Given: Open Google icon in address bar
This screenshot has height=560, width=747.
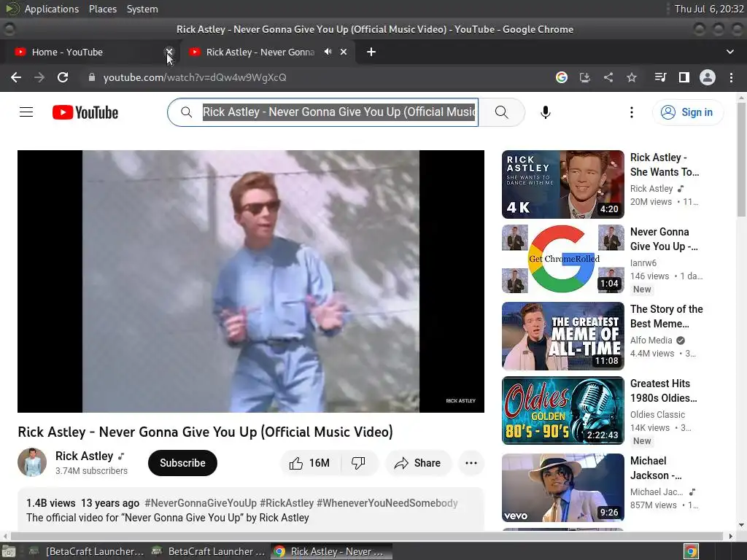Looking at the screenshot, I should 561,77.
